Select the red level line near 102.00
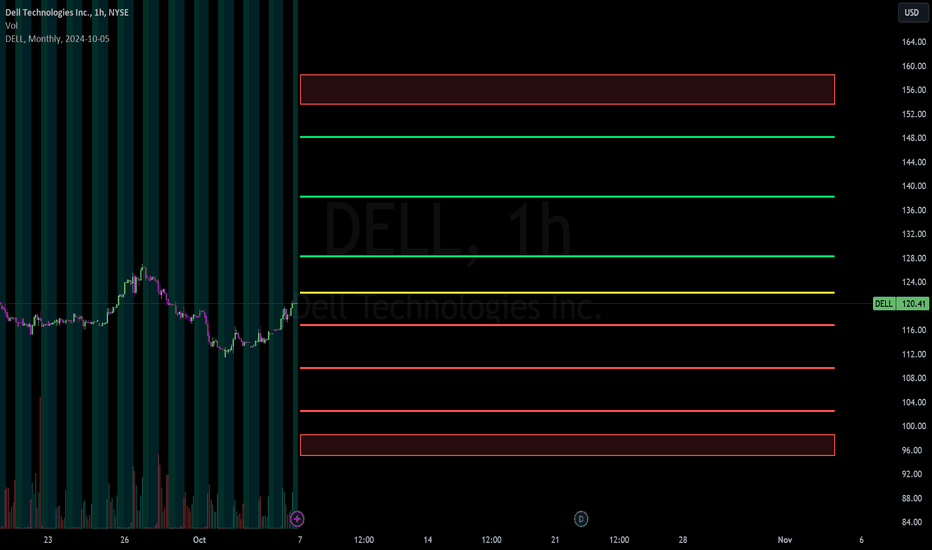 pyautogui.click(x=567, y=411)
